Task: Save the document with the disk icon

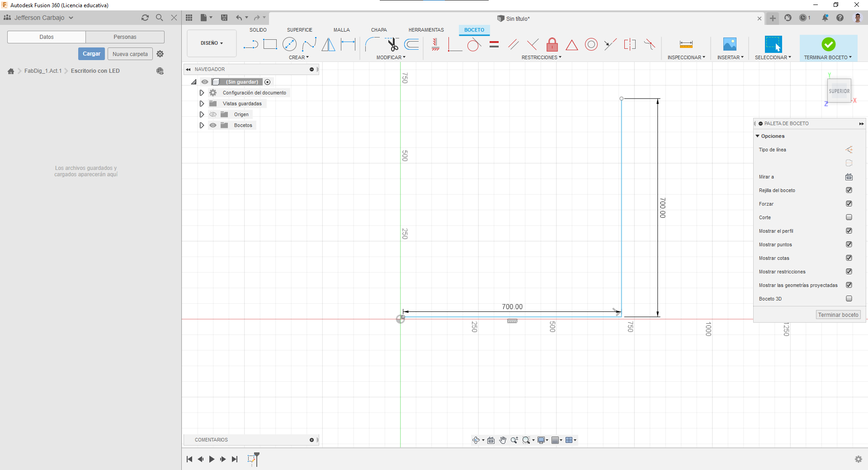Action: [224, 18]
